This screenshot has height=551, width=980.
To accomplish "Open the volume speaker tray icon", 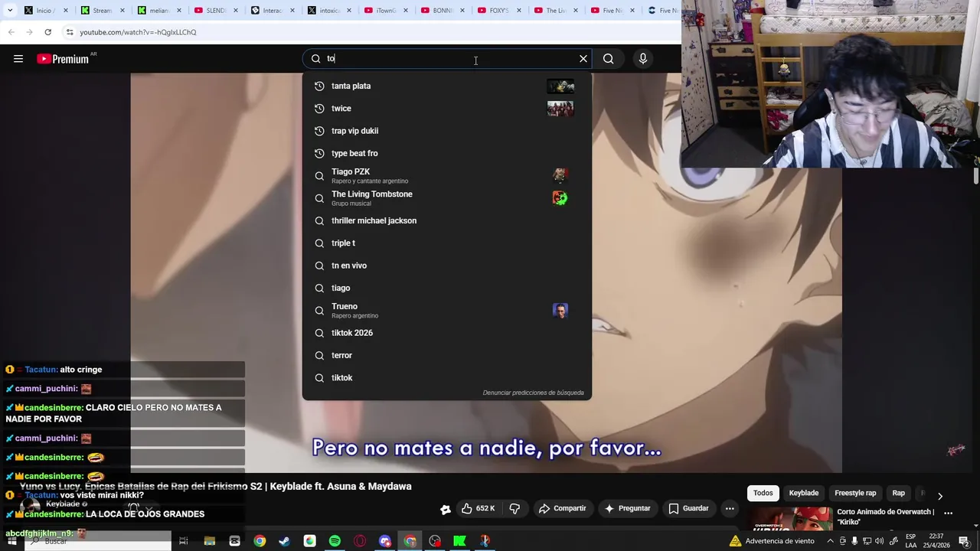I will coord(880,541).
